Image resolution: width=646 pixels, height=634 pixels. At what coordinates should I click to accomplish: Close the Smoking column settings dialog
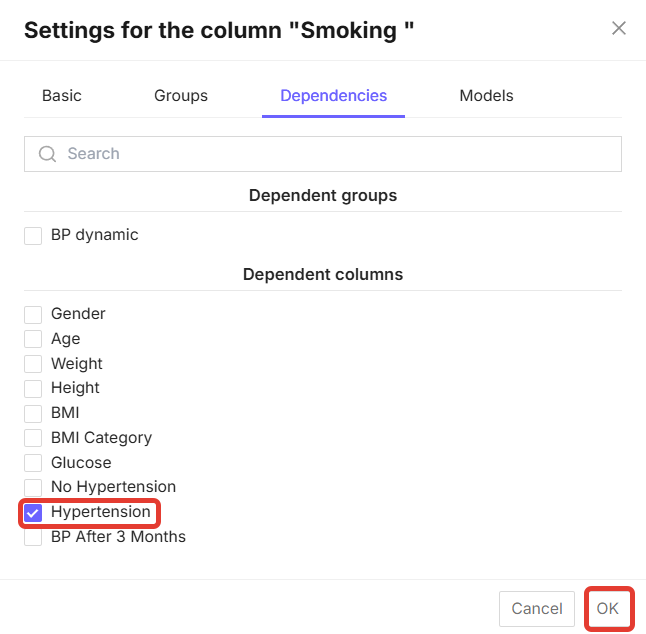[619, 29]
